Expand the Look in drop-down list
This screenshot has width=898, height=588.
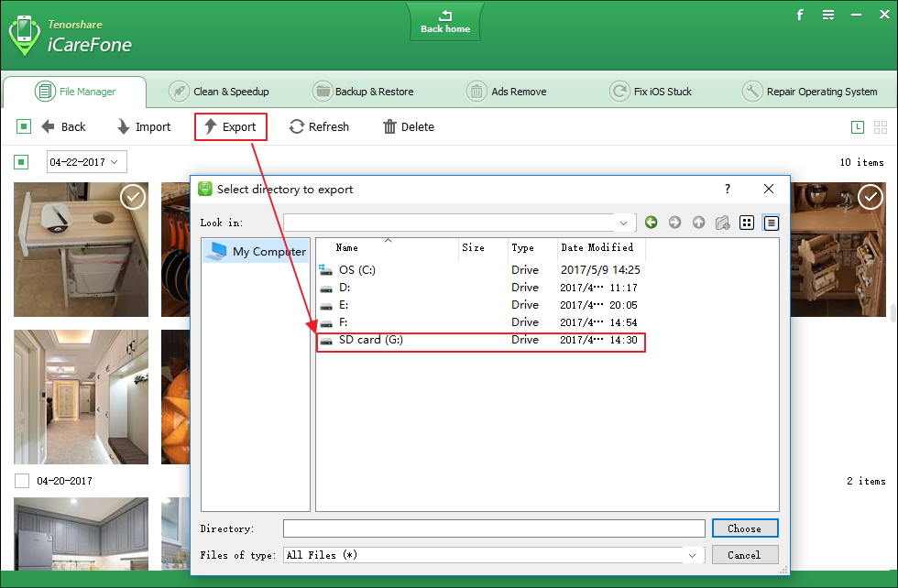pos(624,222)
